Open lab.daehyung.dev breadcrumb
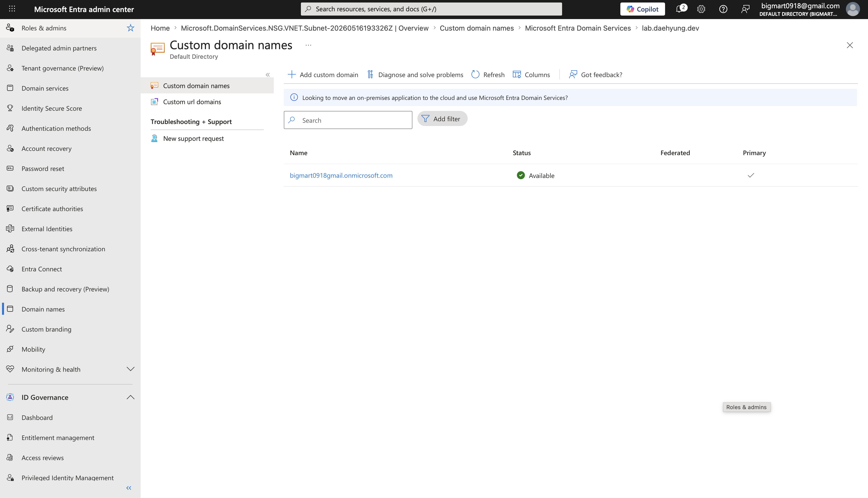 tap(670, 28)
